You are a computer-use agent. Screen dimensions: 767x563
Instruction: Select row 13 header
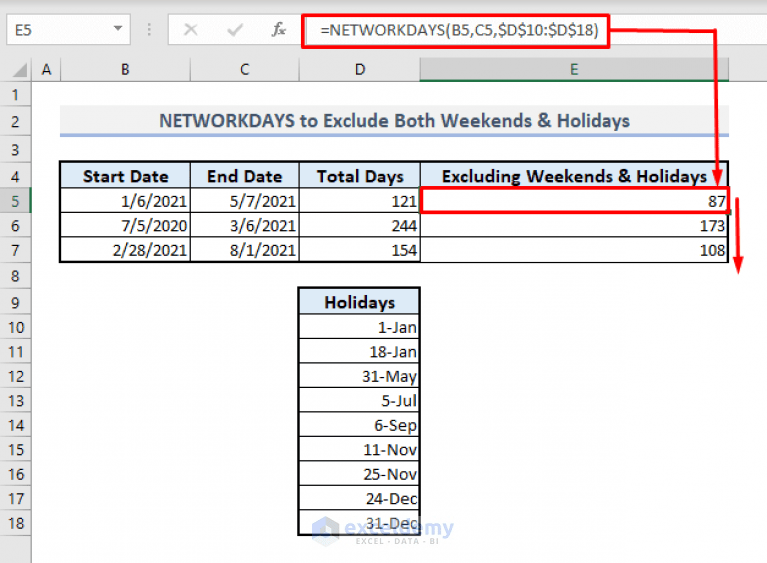click(x=15, y=401)
